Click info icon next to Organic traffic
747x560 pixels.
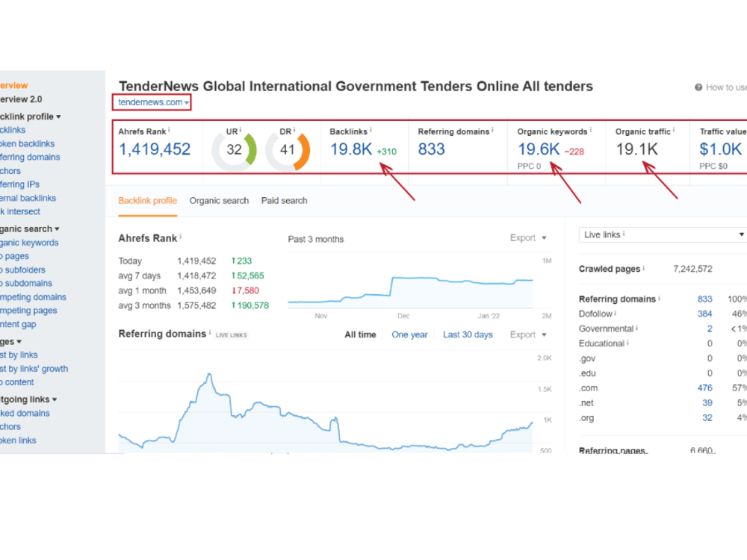674,130
